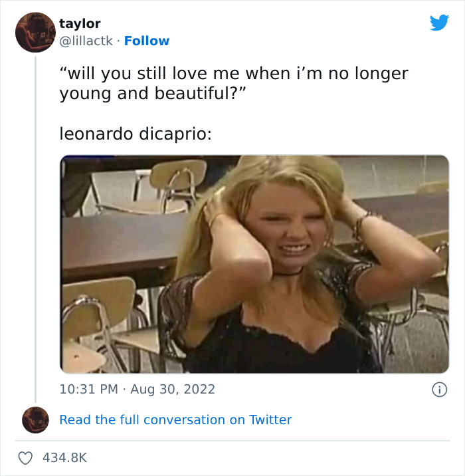Open taylor's large profile avatar
The height and width of the screenshot is (476, 465).
click(35, 32)
